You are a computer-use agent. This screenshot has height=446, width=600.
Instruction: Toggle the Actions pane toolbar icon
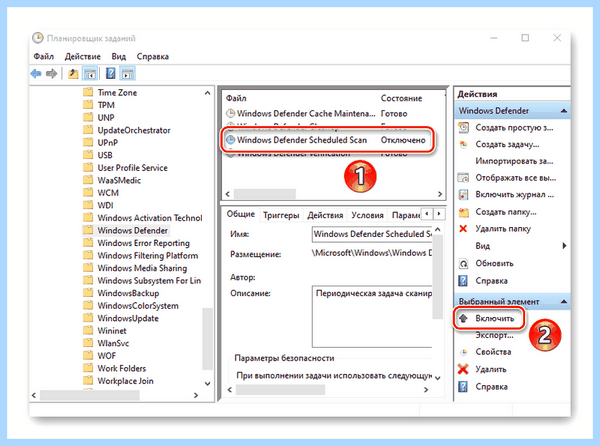point(127,73)
